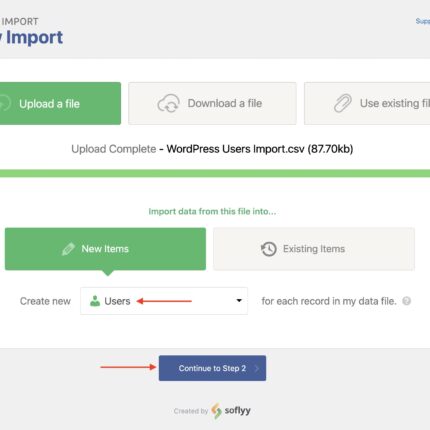Click the help question mark icon
The image size is (430, 430).
[407, 301]
